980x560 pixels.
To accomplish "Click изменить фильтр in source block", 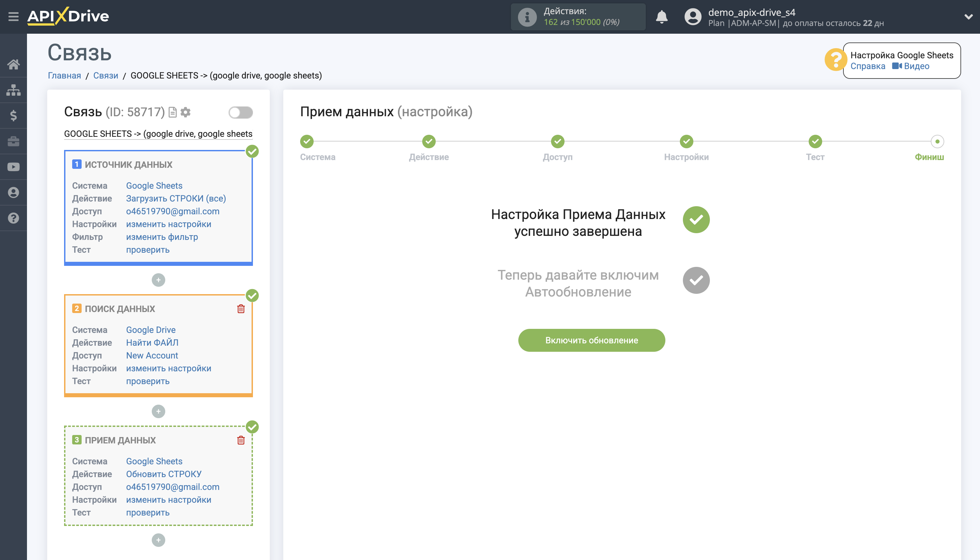I will tap(162, 237).
